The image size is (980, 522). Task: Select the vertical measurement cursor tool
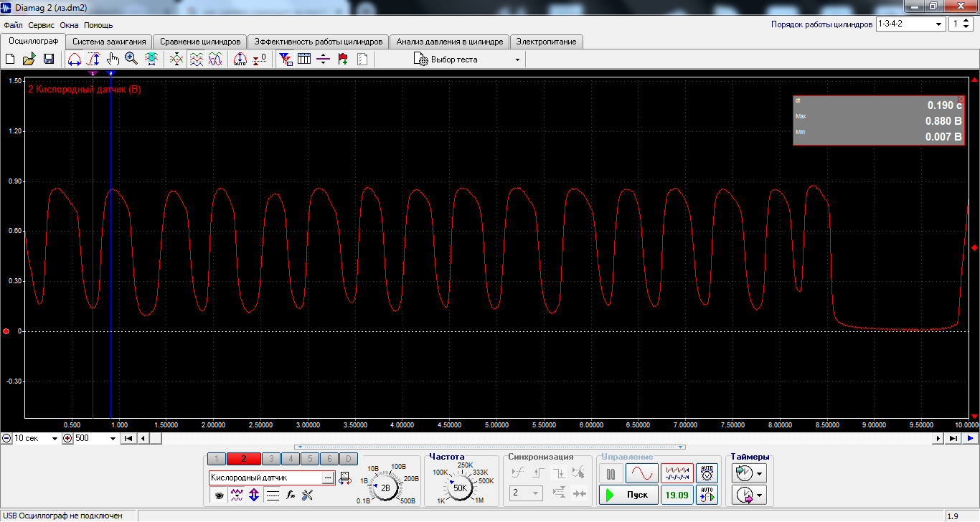click(x=93, y=60)
